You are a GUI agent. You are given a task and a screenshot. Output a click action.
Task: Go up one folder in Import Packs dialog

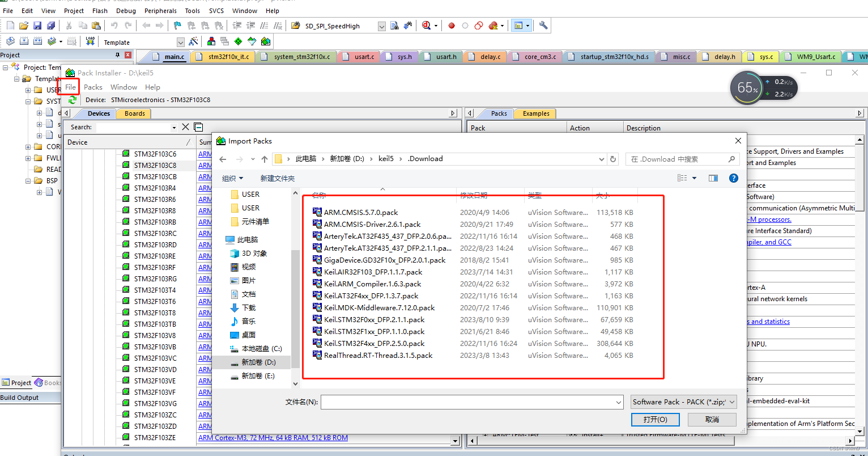point(265,159)
